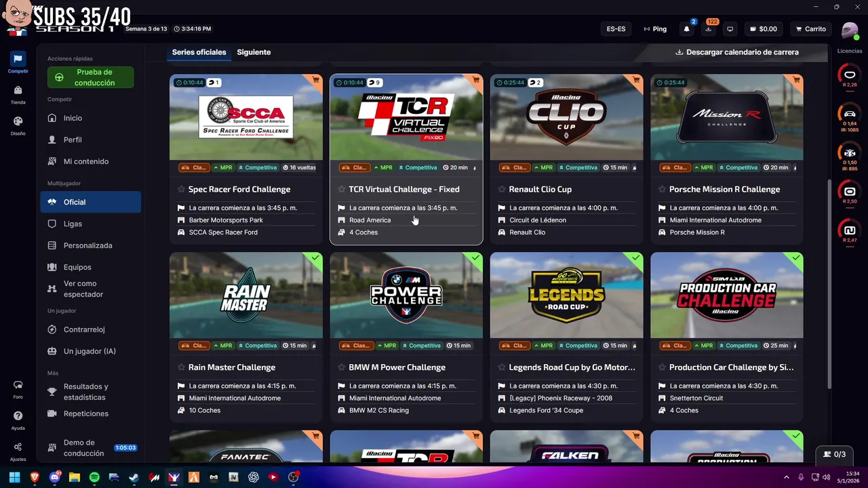Click the oval license icon R 2,26
The height and width of the screenshot is (488, 868).
850,74
